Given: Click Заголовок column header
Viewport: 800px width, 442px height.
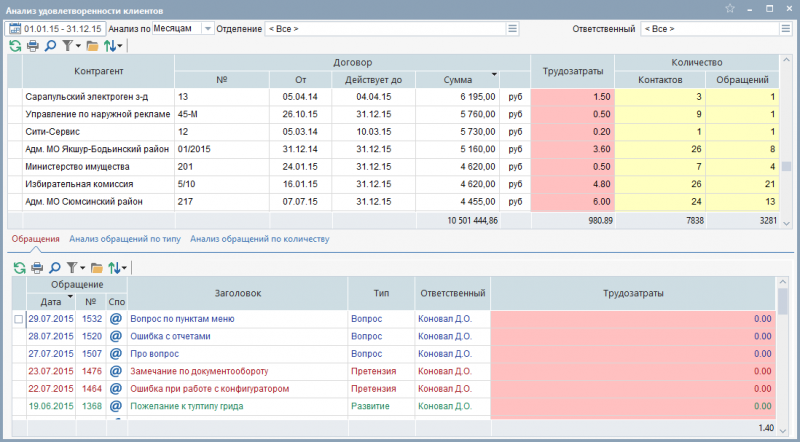Looking at the screenshot, I should coord(238,293).
